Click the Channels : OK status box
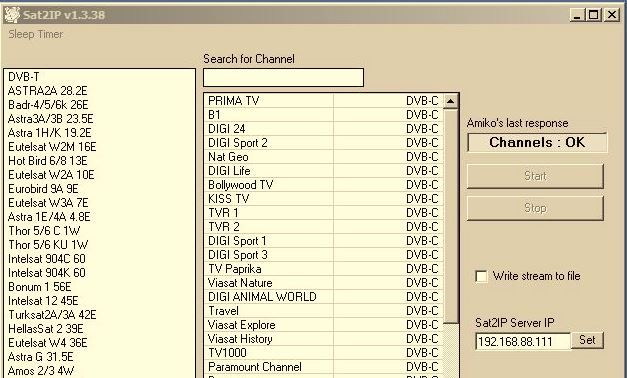This screenshot has height=378, width=627. 537,142
